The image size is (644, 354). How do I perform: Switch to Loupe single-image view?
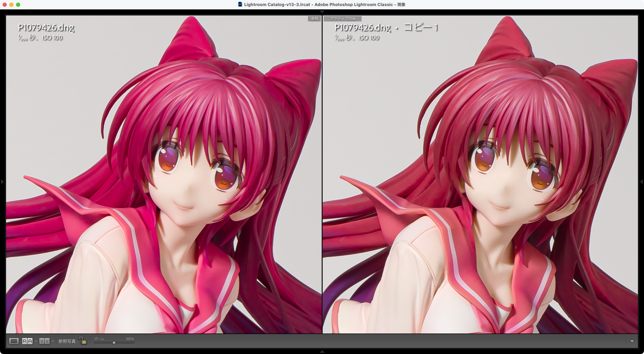14,341
